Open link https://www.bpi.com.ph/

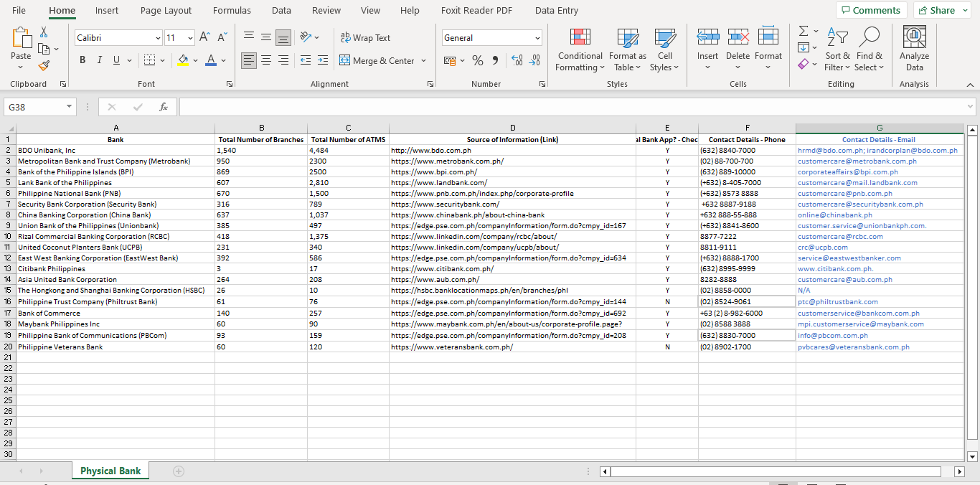tap(433, 172)
